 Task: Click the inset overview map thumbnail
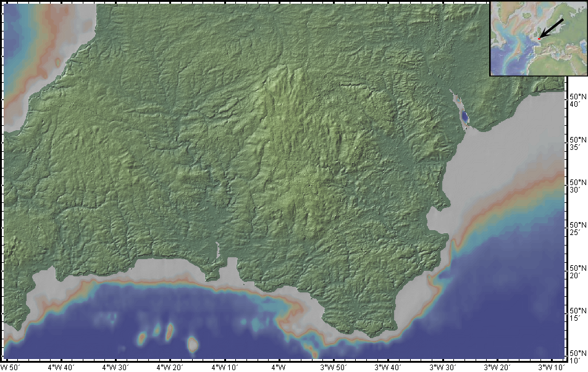538,38
